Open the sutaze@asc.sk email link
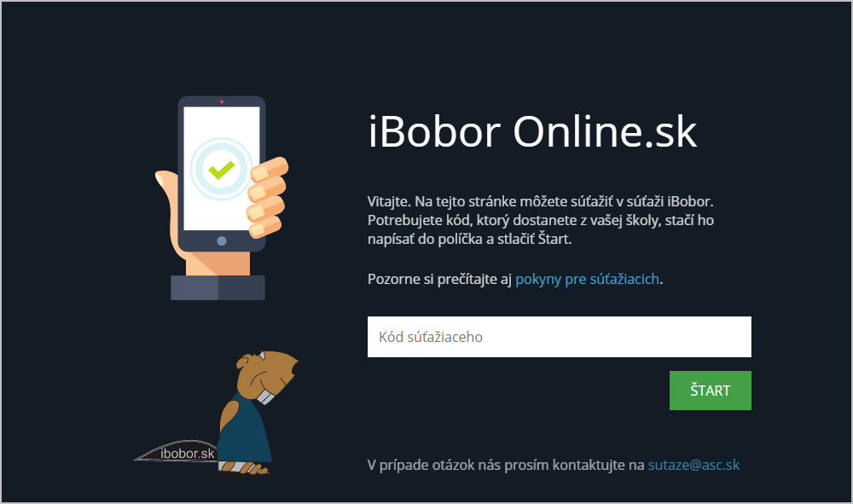 693,465
